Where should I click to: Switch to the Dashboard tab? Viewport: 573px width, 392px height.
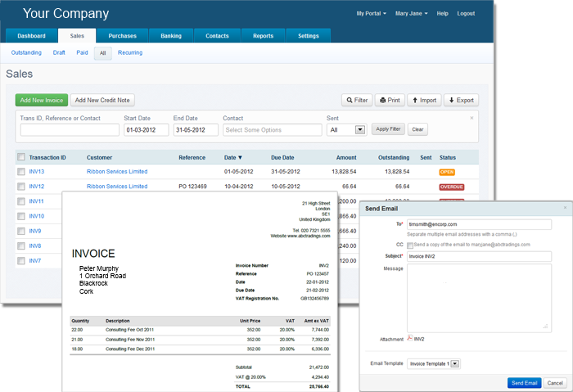coord(31,36)
